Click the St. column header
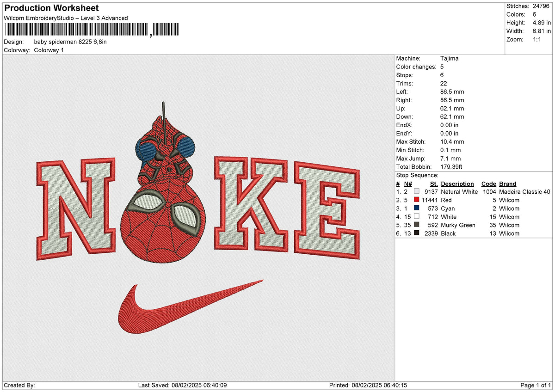This screenshot has width=555, height=392. 434,184
